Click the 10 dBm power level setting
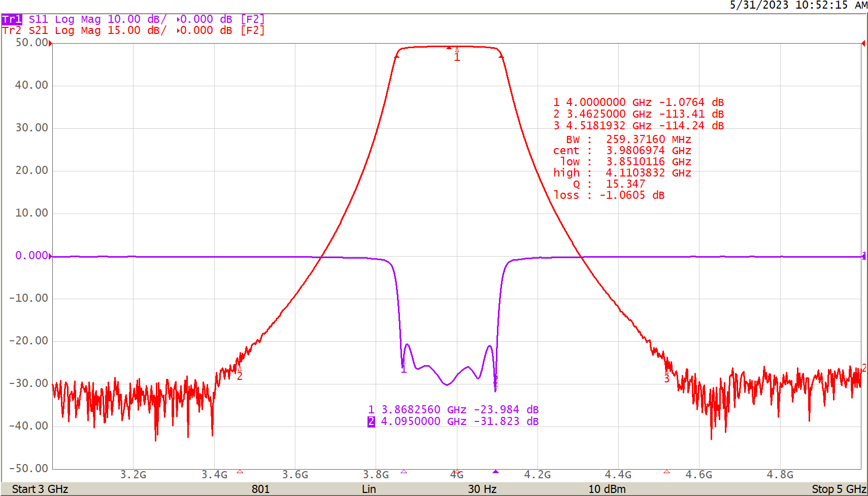This screenshot has height=496, width=868. coord(607,489)
